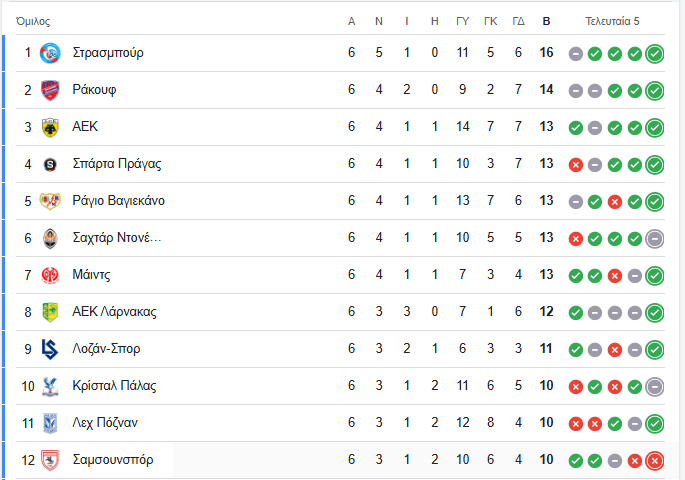Viewport: 685px width, 480px height.
Task: Select the Β points column header
Action: [546, 21]
